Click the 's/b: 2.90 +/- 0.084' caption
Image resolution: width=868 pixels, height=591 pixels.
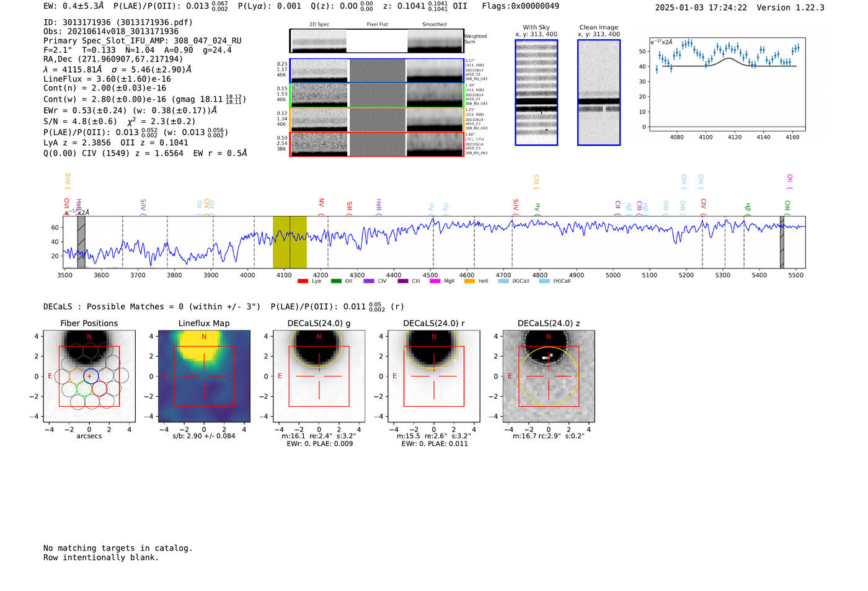[x=204, y=436]
